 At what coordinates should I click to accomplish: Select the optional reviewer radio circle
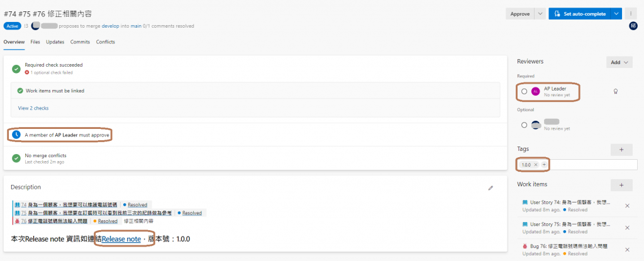524,125
